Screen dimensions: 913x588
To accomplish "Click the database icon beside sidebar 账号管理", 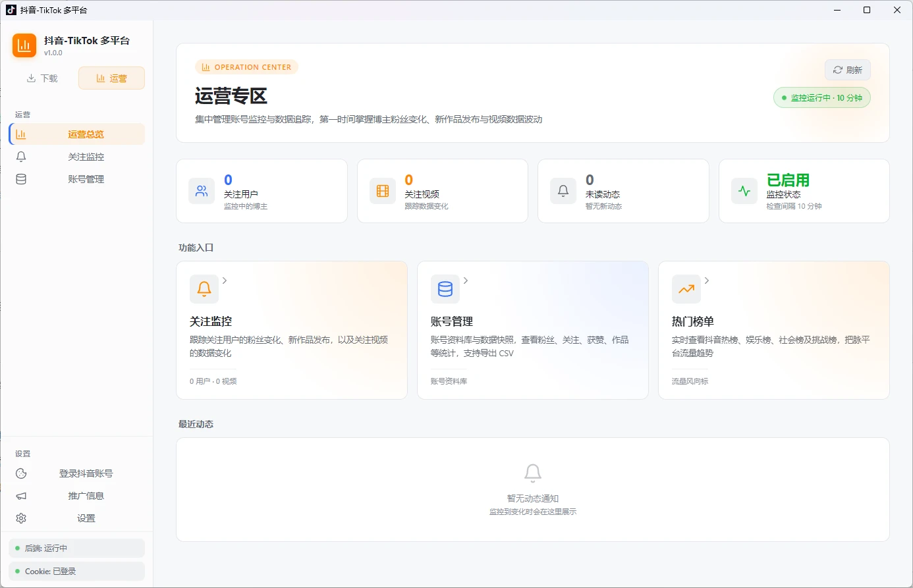I will coord(21,179).
